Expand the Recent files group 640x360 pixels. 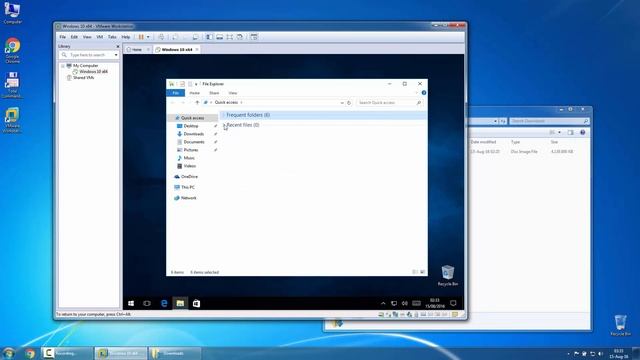coord(224,125)
